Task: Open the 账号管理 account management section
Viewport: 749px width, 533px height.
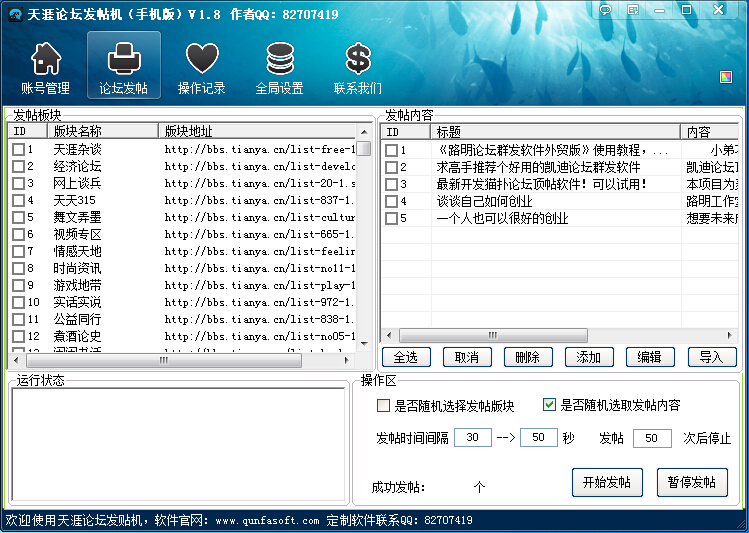Action: coord(45,68)
